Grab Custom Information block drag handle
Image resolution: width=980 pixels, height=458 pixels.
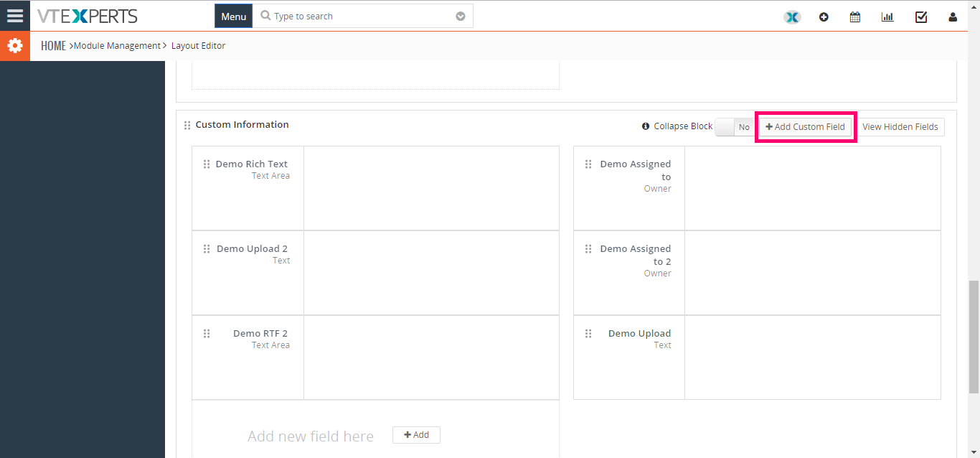[x=187, y=125]
